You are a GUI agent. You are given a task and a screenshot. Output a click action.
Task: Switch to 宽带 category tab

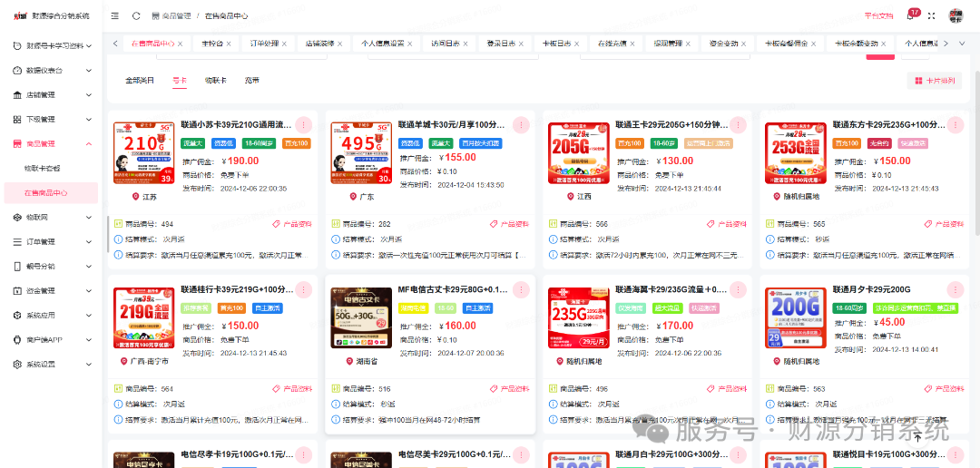[x=252, y=81]
